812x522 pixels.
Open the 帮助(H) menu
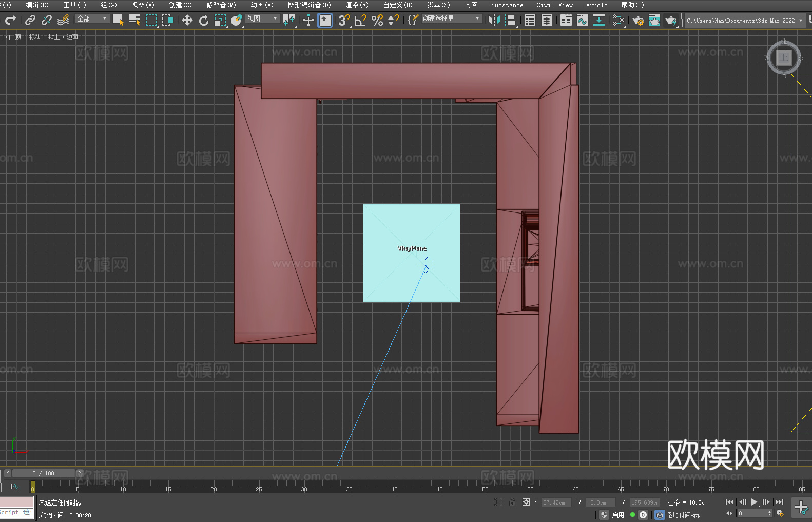(x=632, y=5)
